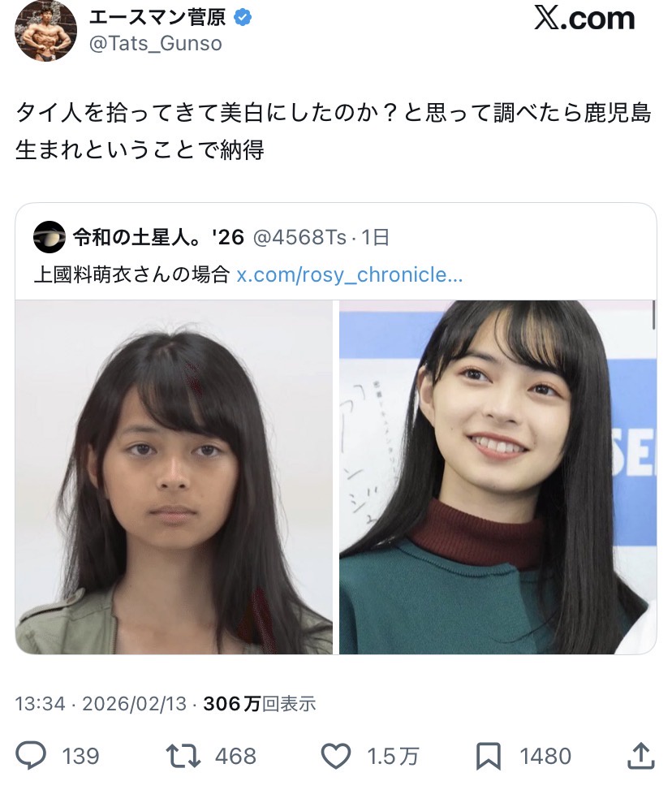Bookmark this post
This screenshot has height=794, width=672.
(x=489, y=756)
